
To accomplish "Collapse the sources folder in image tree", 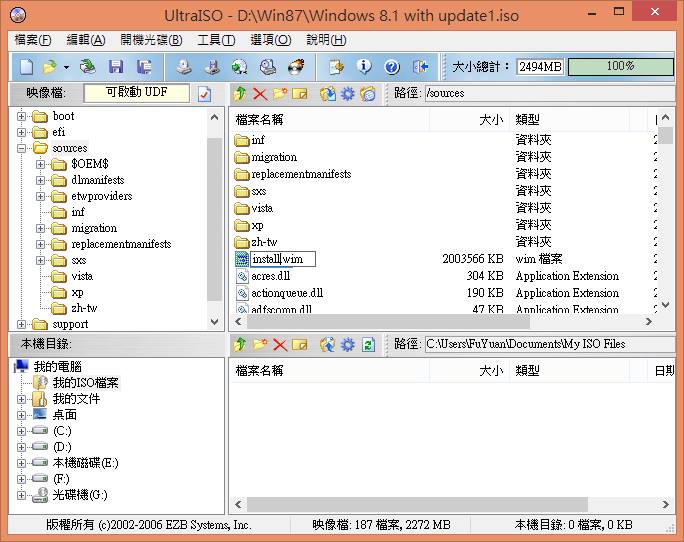I will [x=21, y=148].
